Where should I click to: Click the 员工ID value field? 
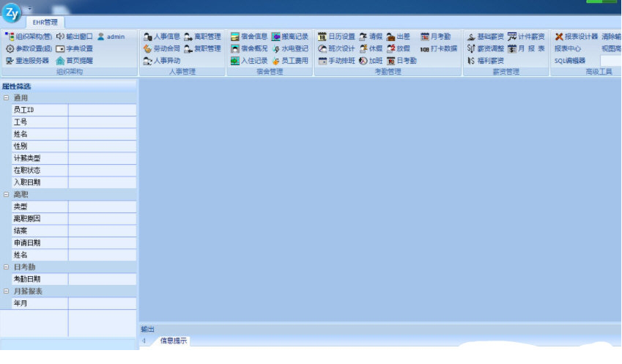[102, 110]
